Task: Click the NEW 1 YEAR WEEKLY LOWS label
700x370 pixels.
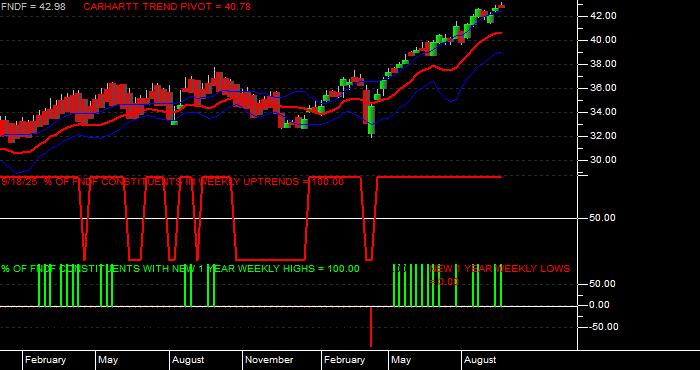Action: (x=500, y=275)
